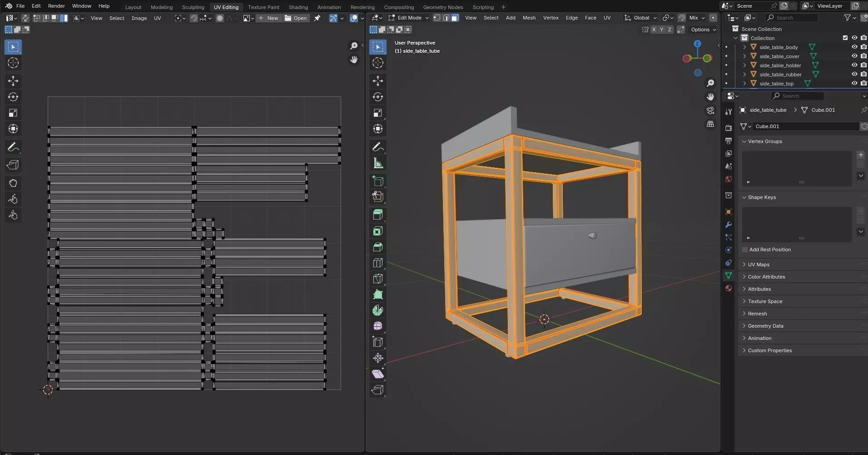Viewport: 868px width, 455px height.
Task: Select the Rotate tool in 3D viewport toolbar
Action: coord(378,97)
